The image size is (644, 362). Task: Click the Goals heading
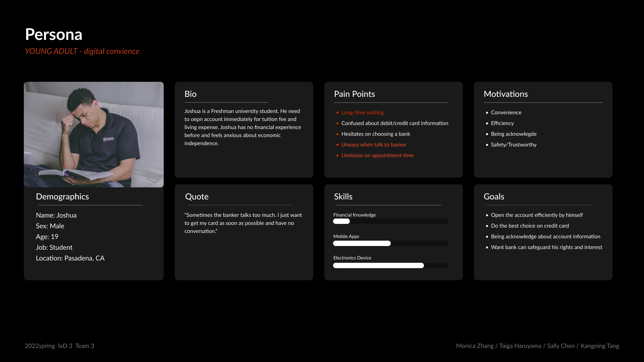(x=494, y=197)
